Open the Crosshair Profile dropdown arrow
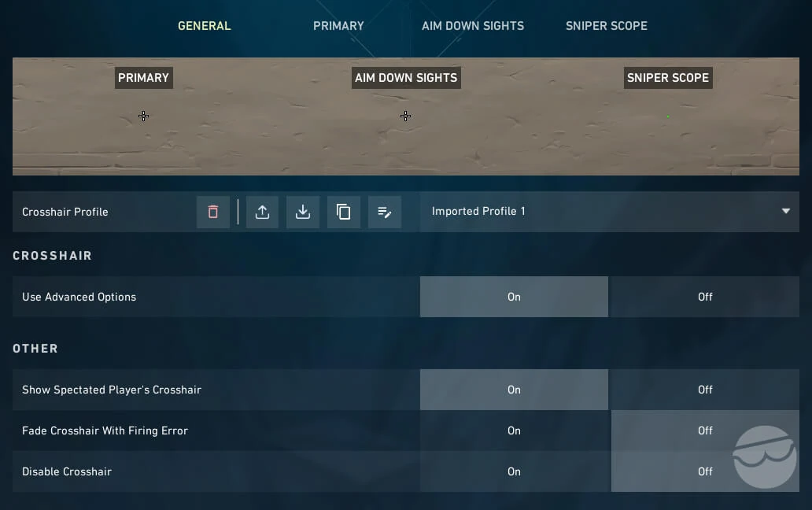The height and width of the screenshot is (510, 812). tap(785, 211)
